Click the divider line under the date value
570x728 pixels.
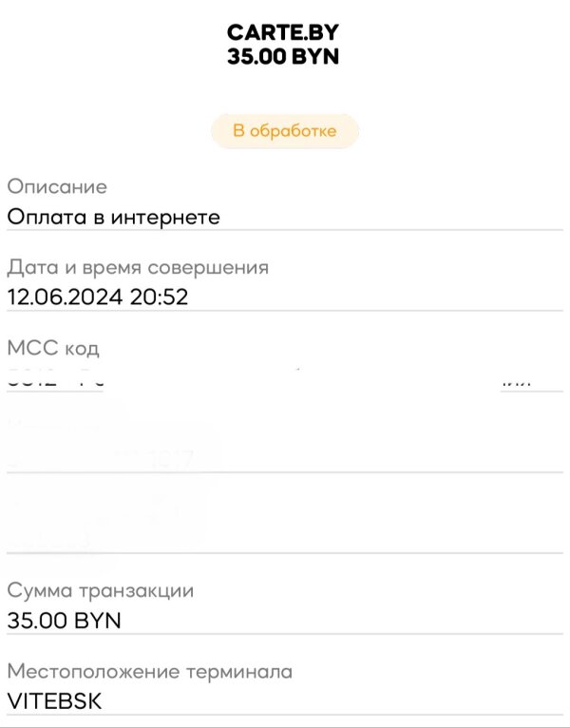coord(285,311)
